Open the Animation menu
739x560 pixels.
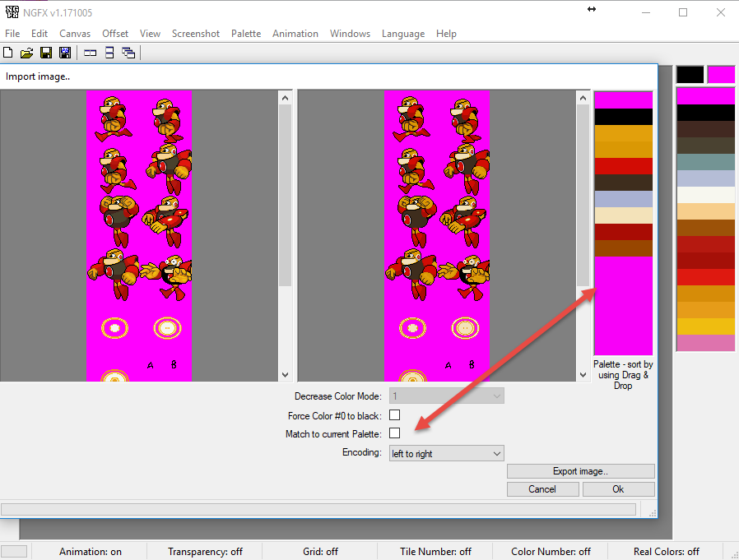click(x=295, y=34)
